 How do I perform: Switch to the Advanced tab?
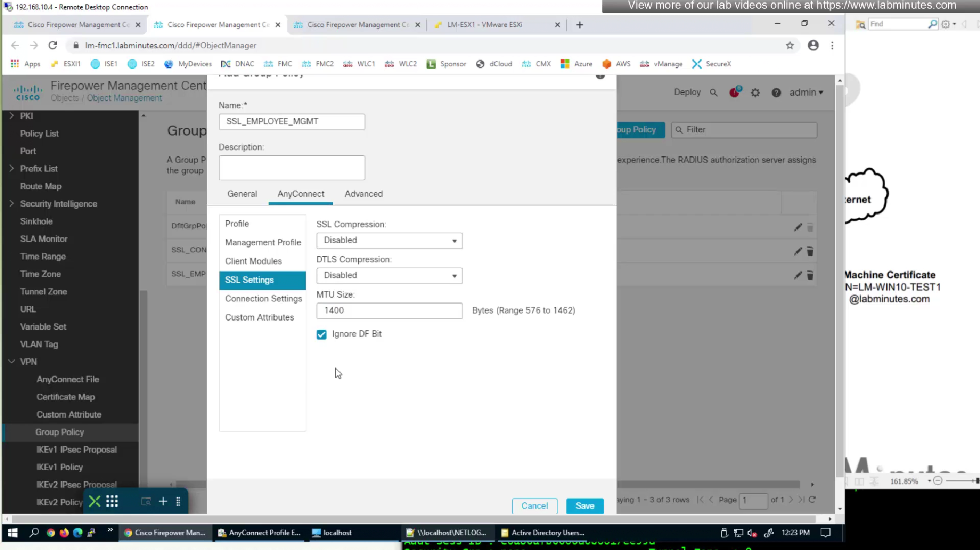click(x=364, y=194)
